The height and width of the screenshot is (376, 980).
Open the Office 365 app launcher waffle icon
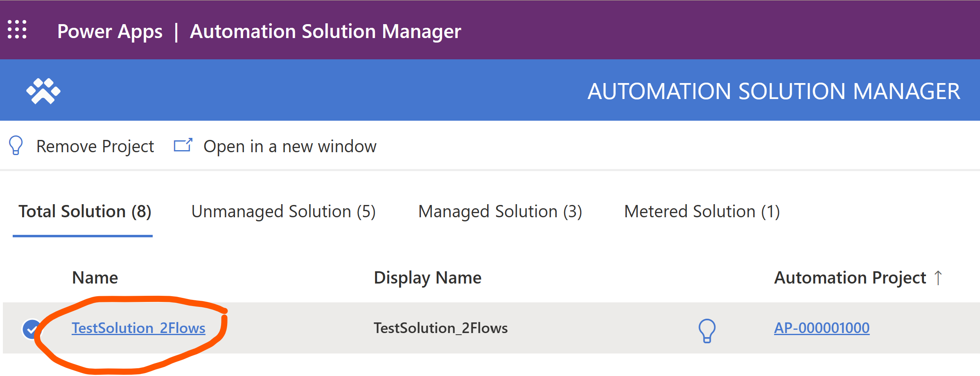click(x=18, y=30)
